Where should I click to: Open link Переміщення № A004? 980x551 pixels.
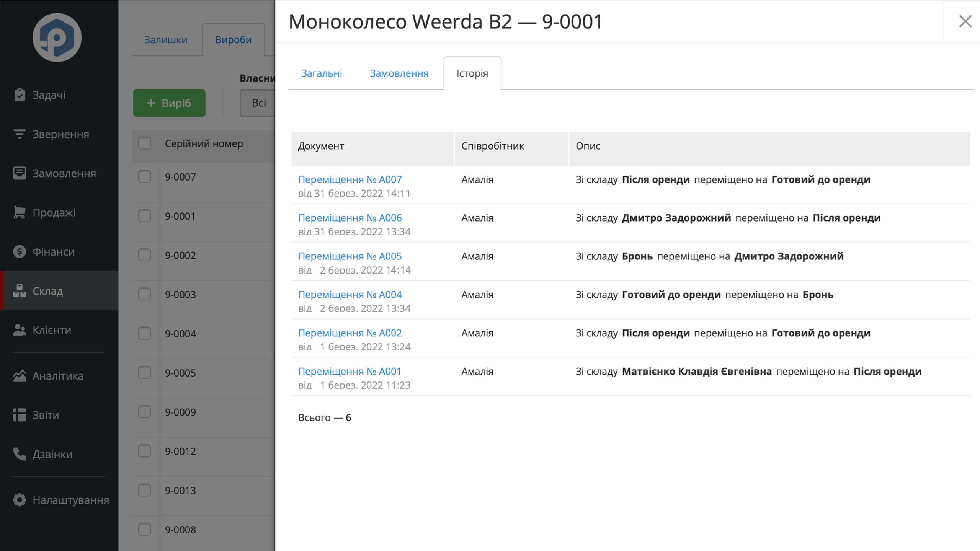point(350,294)
